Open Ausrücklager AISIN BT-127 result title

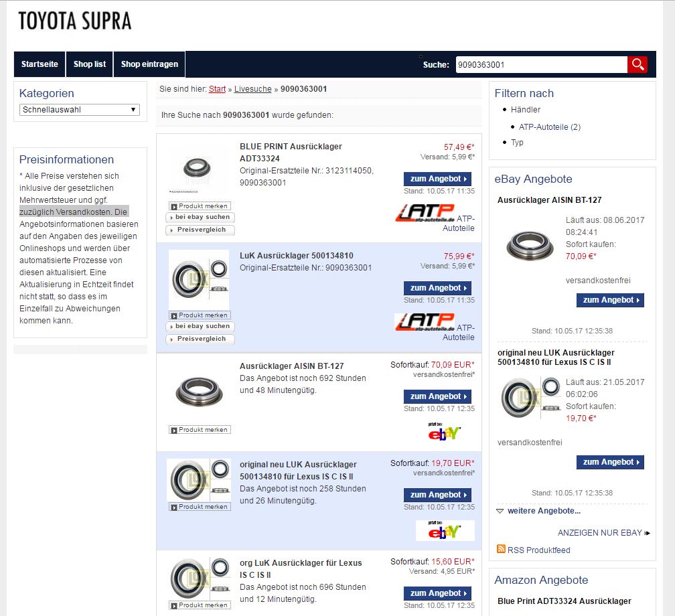coord(291,366)
